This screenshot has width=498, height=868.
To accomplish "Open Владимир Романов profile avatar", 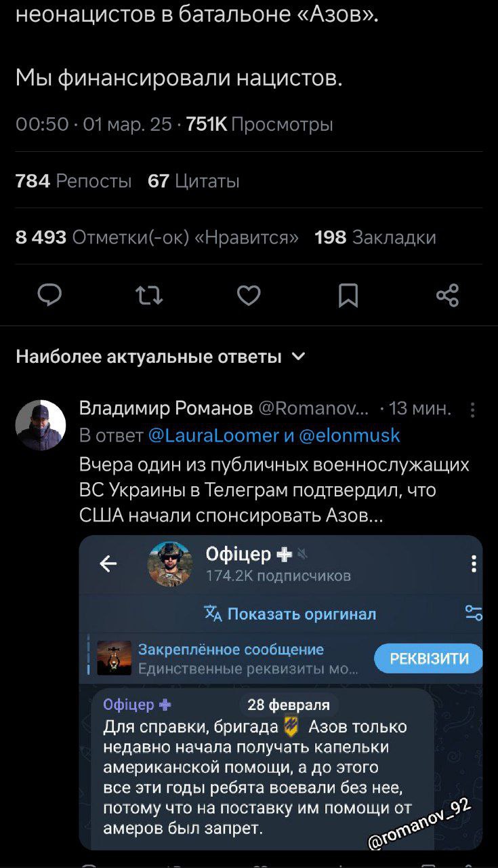I will pyautogui.click(x=41, y=425).
